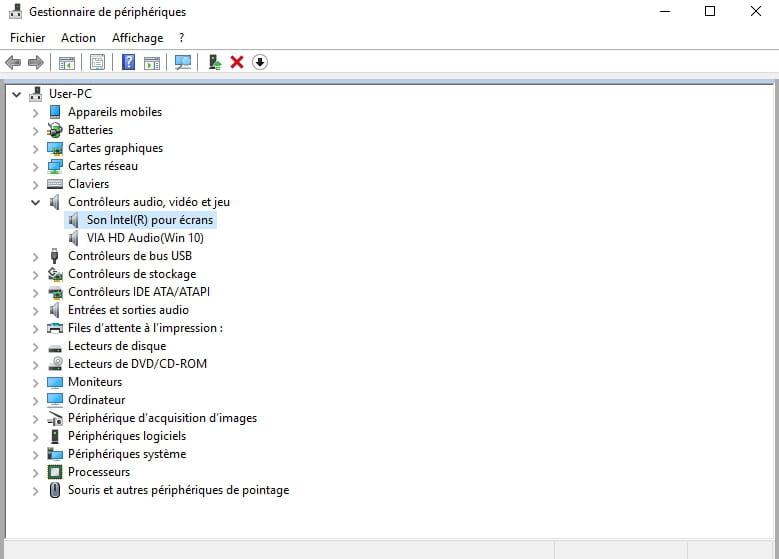This screenshot has height=559, width=779.
Task: Click the Files d'attente printer icon
Action: point(55,328)
